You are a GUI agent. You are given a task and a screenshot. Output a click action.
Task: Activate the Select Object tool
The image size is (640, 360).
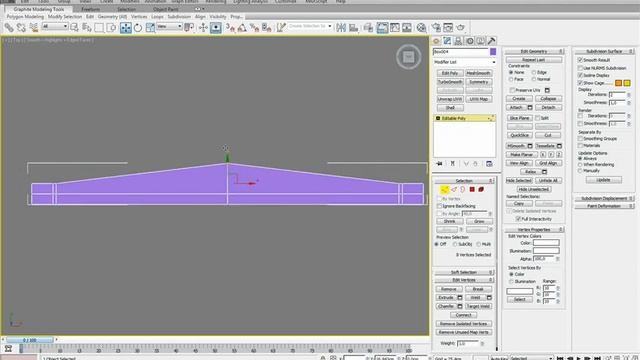(74, 27)
